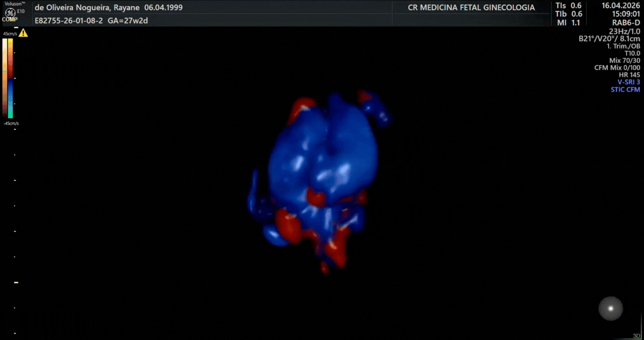Click the 3D indicator in bottom corner
644x340 pixels.
point(637,336)
